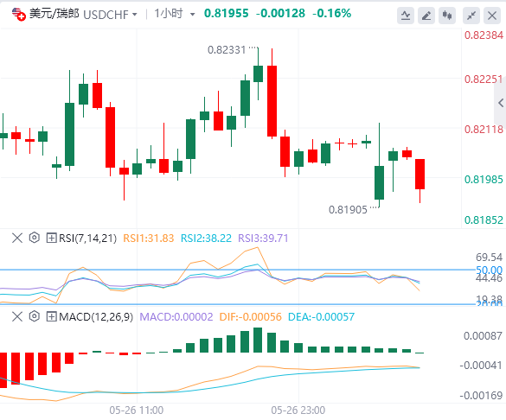The image size is (506, 420).
Task: Expand the side panel chevron arrow
Action: [501, 103]
